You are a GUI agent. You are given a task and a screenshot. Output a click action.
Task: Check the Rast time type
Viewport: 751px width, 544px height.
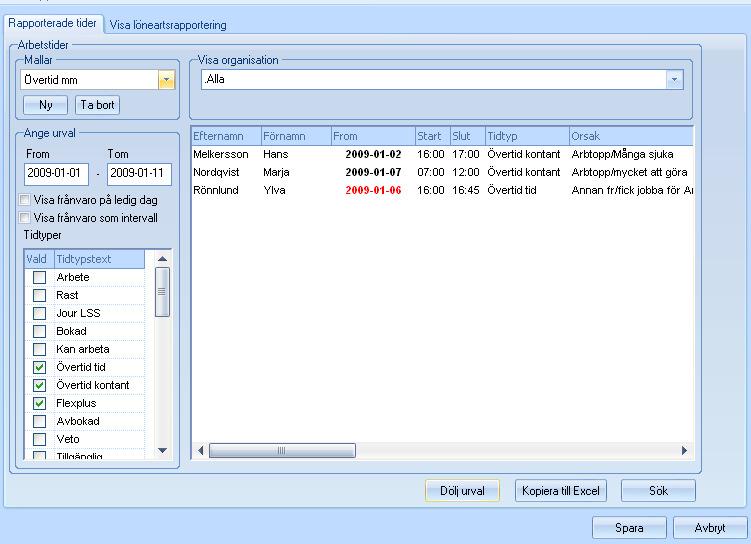(39, 295)
